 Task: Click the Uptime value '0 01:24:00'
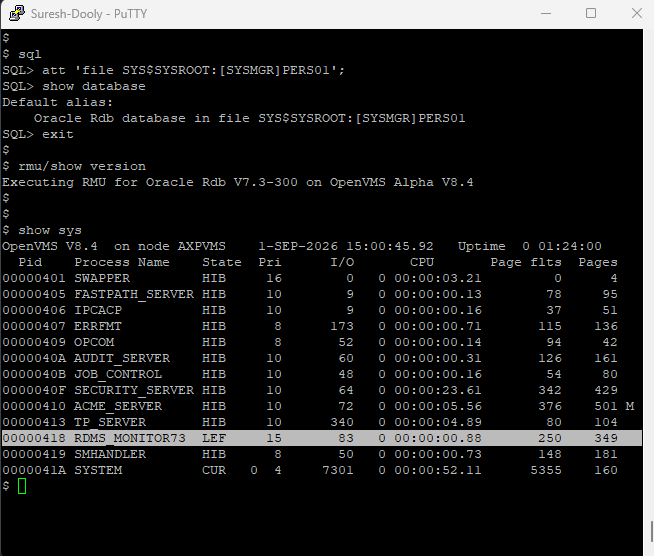pos(562,246)
